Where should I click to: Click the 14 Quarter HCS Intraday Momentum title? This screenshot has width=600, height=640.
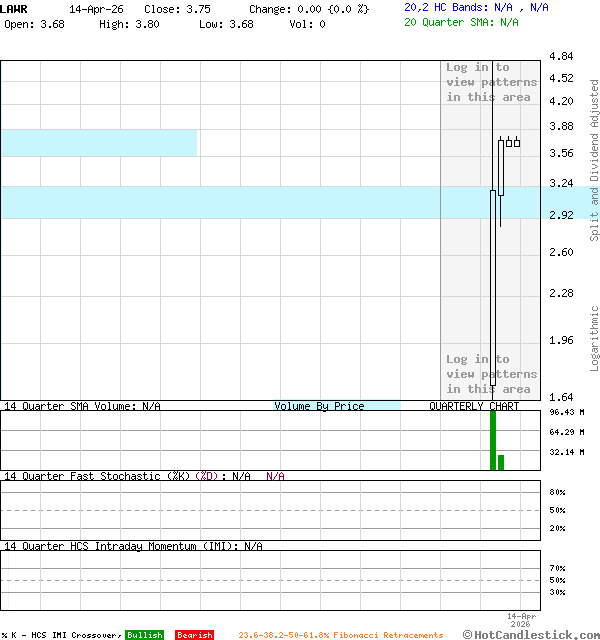(x=132, y=546)
